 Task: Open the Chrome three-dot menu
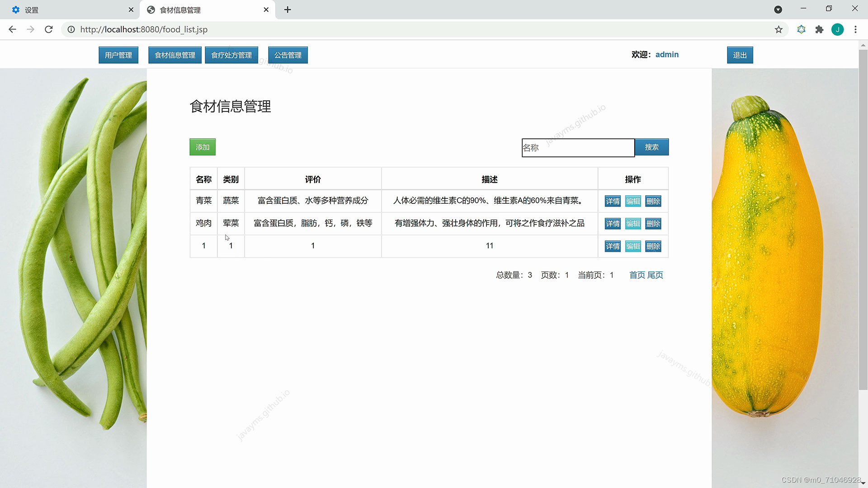click(855, 29)
